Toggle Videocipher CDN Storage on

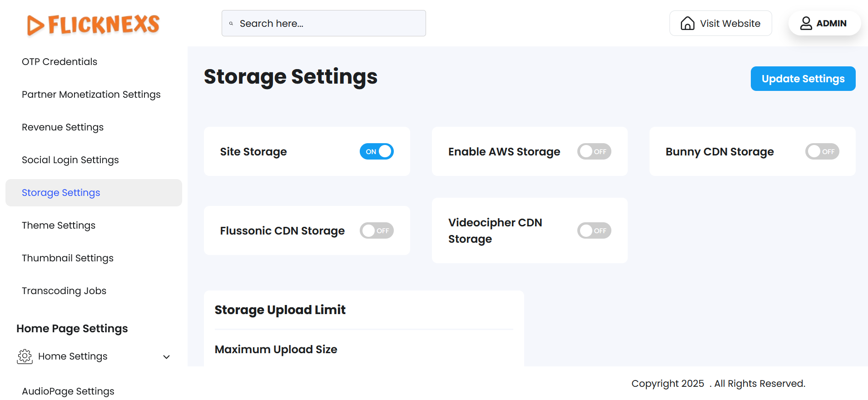click(594, 230)
